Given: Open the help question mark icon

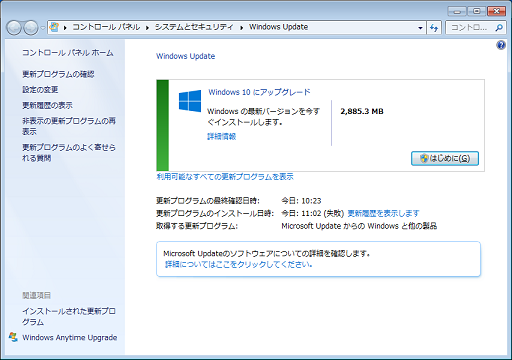Looking at the screenshot, I should pyautogui.click(x=501, y=45).
